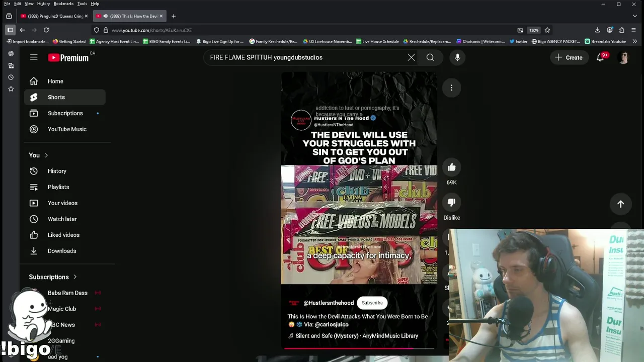Select Shorts in the sidebar
This screenshot has height=362, width=644.
click(x=65, y=97)
